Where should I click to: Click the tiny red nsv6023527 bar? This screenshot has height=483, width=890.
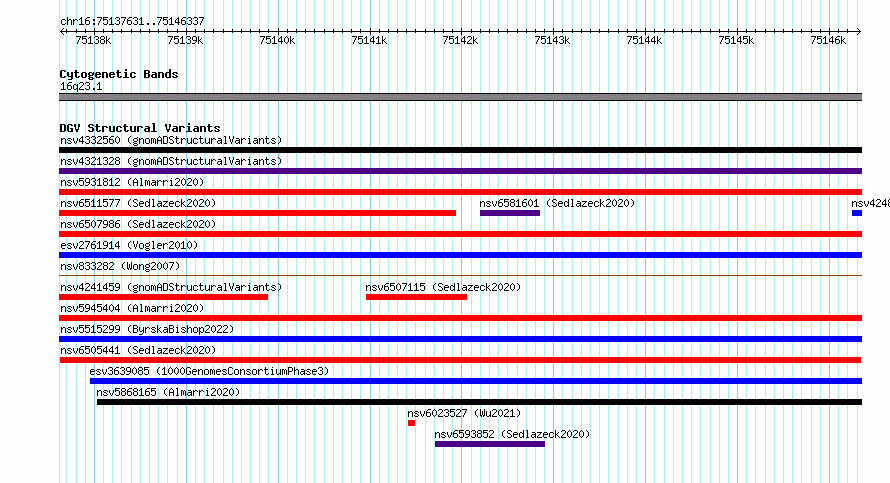(412, 423)
